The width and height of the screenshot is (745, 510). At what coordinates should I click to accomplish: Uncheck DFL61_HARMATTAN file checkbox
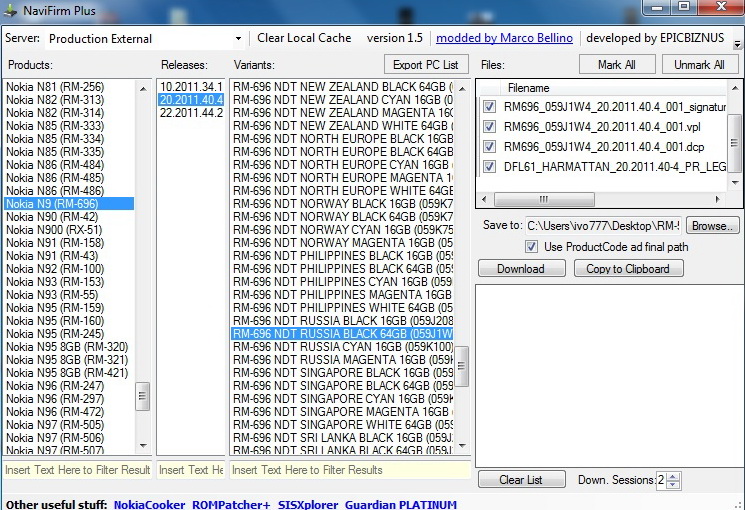pyautogui.click(x=489, y=167)
